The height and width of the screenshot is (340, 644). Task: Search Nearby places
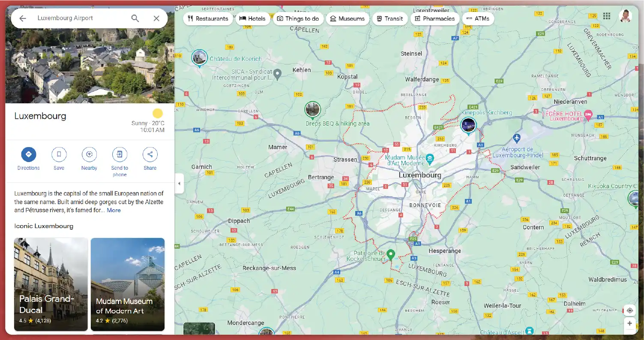[x=89, y=159]
